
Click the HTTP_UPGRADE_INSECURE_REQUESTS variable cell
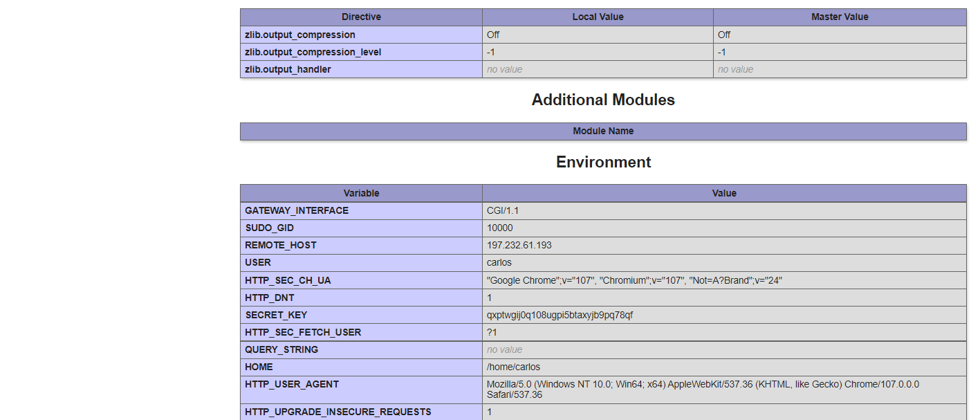(x=338, y=412)
